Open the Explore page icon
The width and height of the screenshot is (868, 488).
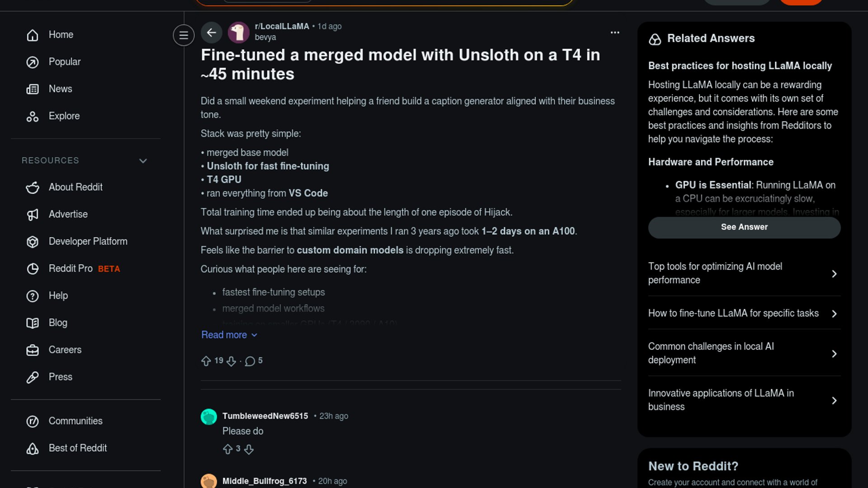pyautogui.click(x=33, y=117)
